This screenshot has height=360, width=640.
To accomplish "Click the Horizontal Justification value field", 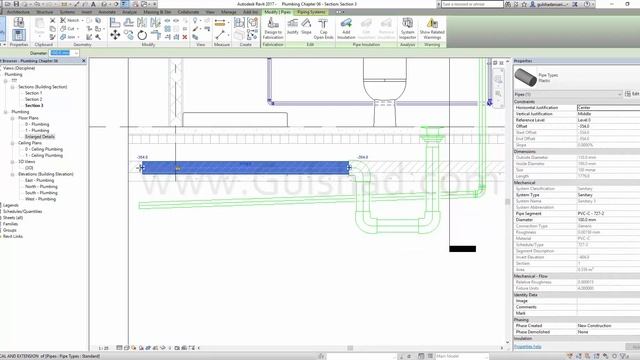I will pos(608,108).
